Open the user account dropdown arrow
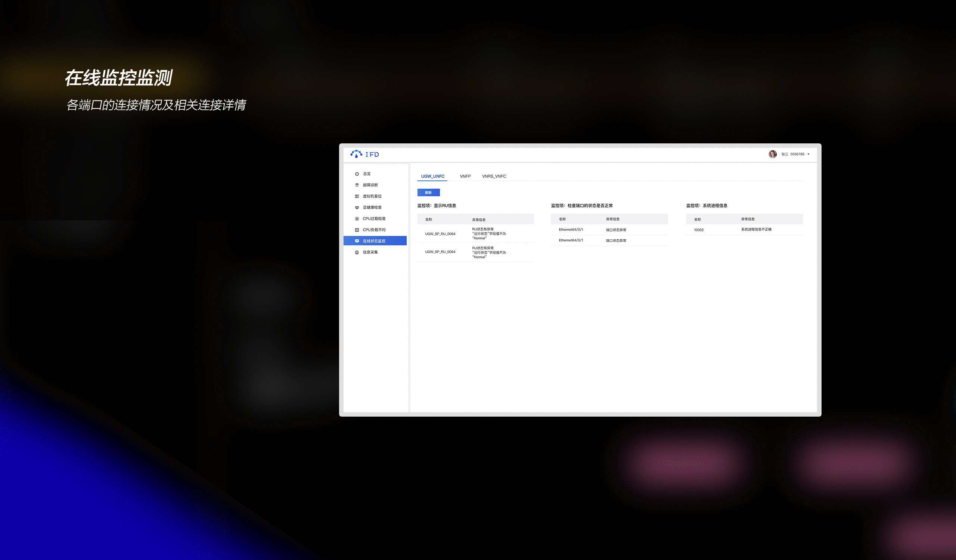The width and height of the screenshot is (956, 560). tap(808, 154)
